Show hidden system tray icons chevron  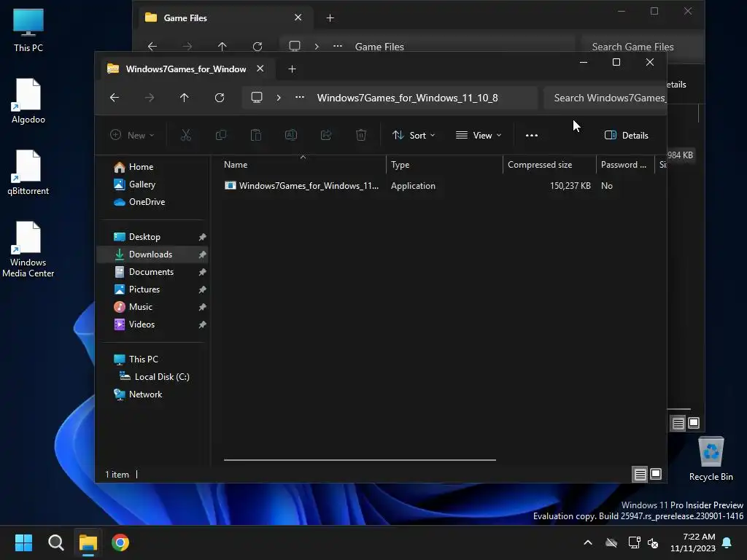pyautogui.click(x=588, y=542)
